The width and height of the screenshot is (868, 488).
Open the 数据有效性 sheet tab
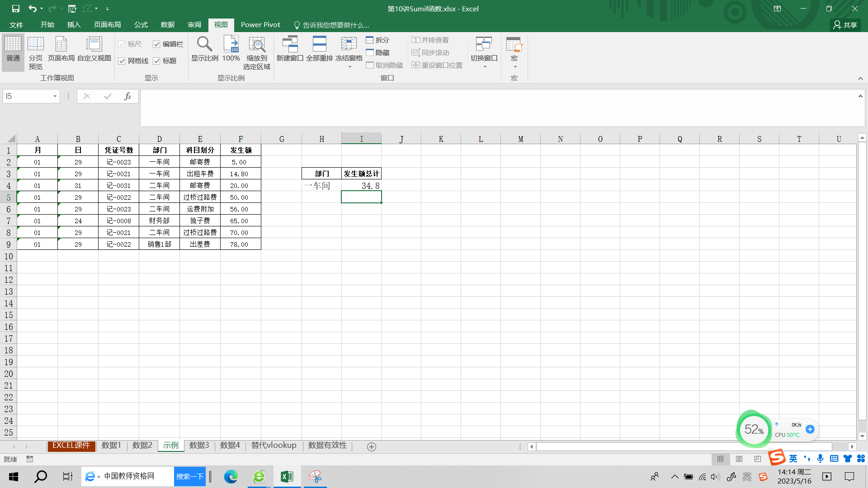[x=327, y=446]
